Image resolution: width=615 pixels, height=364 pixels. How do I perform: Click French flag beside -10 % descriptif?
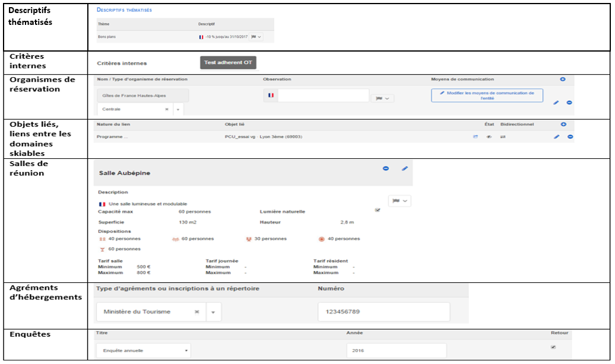(201, 37)
